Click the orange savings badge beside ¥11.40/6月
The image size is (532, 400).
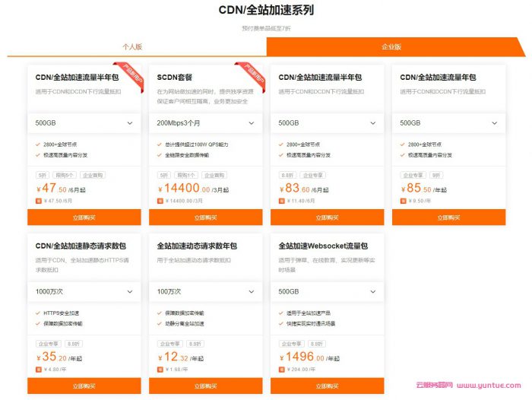[x=282, y=201]
